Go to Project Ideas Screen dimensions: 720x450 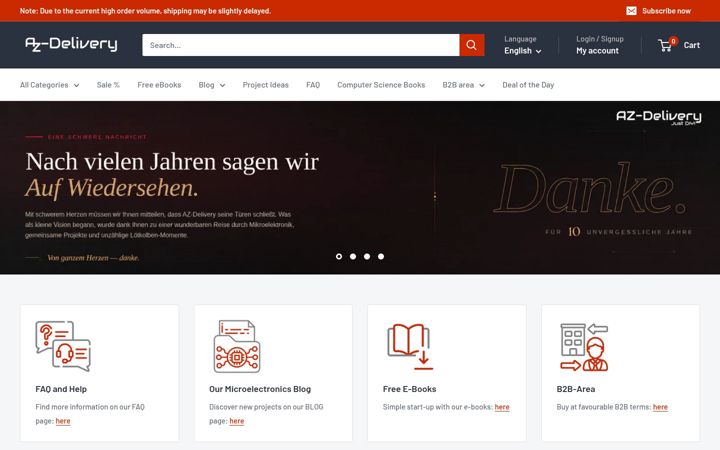tap(265, 85)
